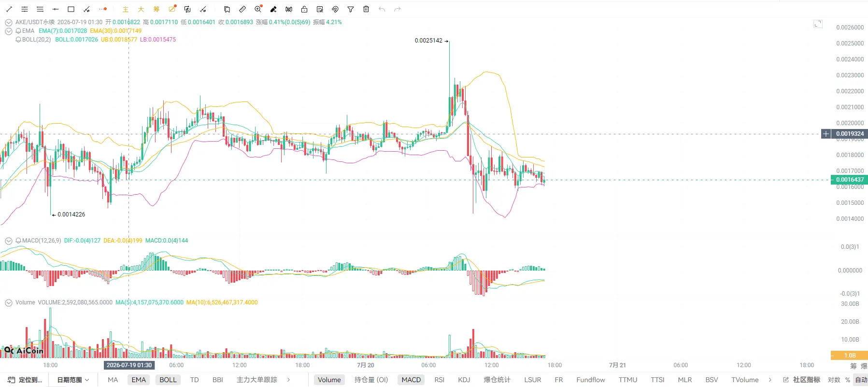
Task: Collapse the AKE/USDT price info row
Action: (x=9, y=22)
